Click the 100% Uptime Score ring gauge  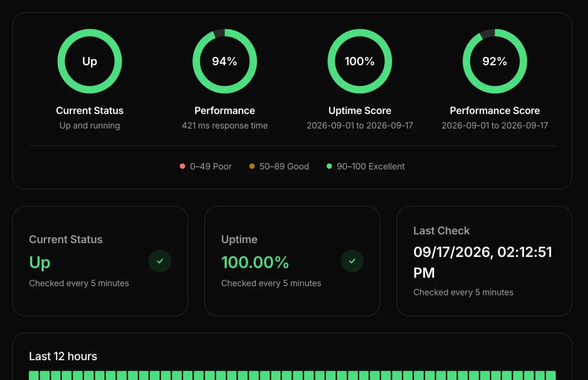coord(360,61)
